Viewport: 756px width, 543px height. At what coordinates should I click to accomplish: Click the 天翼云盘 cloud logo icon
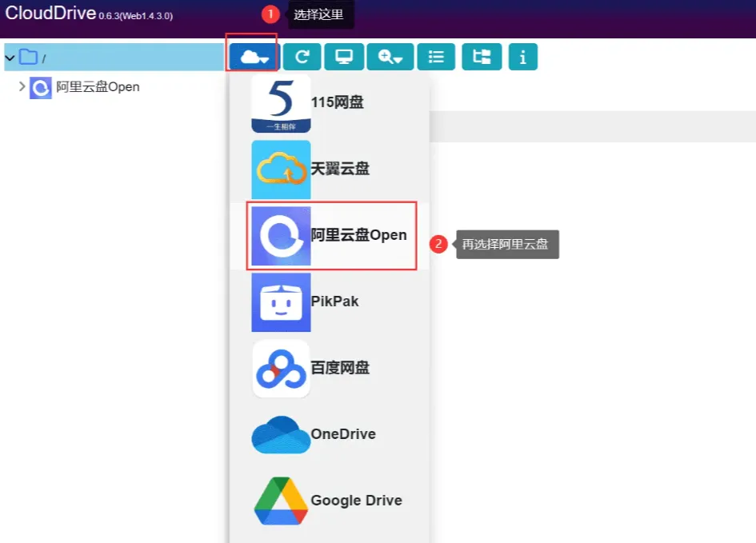click(281, 170)
